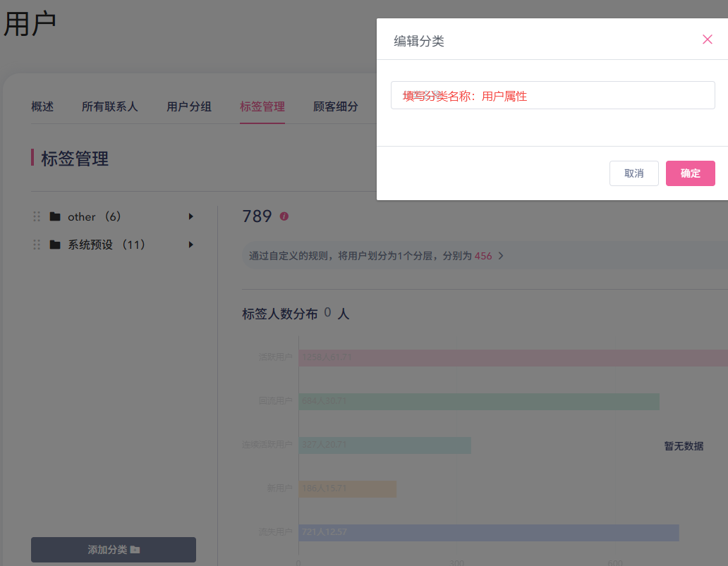Open the 用户分组 tab

(x=189, y=106)
